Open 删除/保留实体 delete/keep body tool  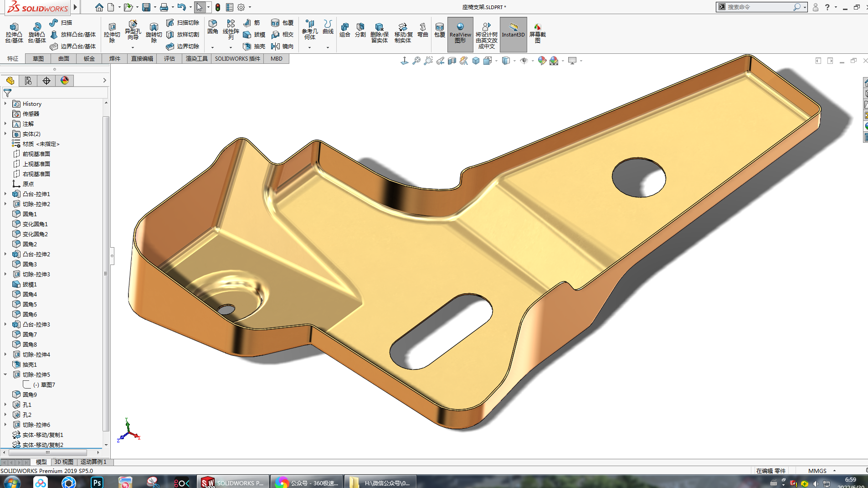pyautogui.click(x=379, y=33)
